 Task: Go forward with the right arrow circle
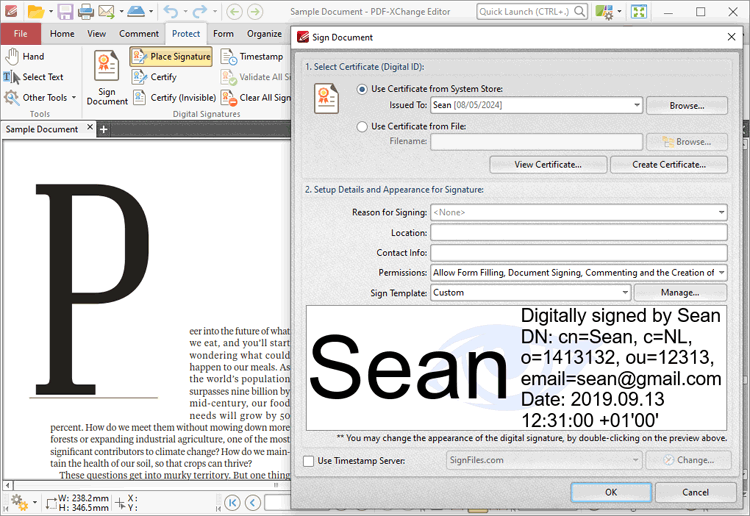point(255,11)
